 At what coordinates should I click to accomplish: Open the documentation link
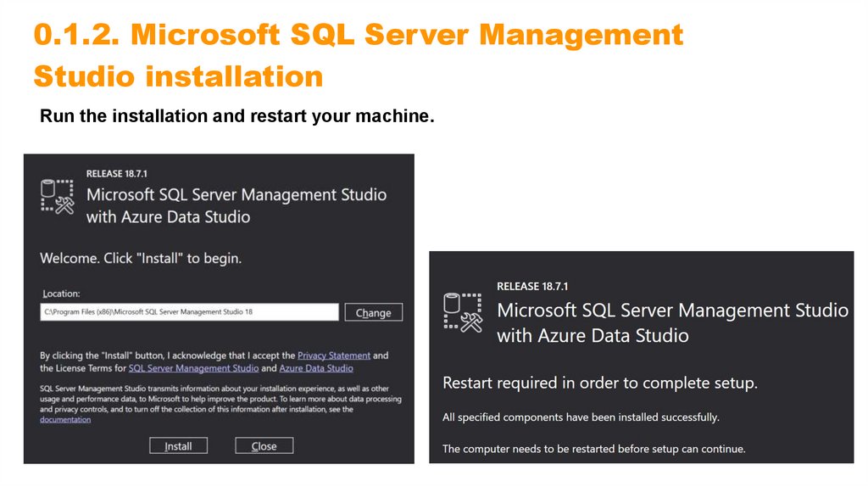pyautogui.click(x=65, y=419)
